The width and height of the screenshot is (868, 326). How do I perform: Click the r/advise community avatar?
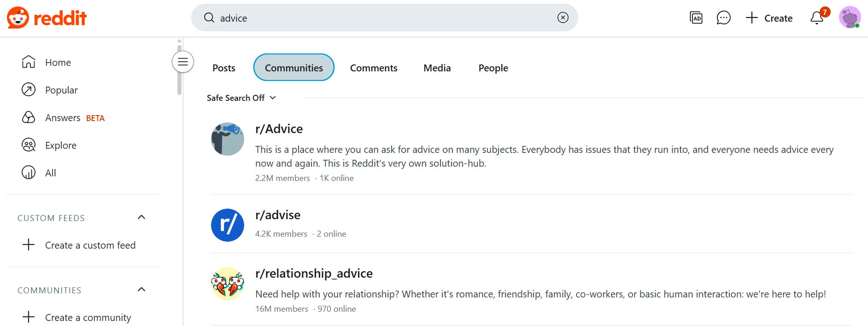click(x=228, y=225)
